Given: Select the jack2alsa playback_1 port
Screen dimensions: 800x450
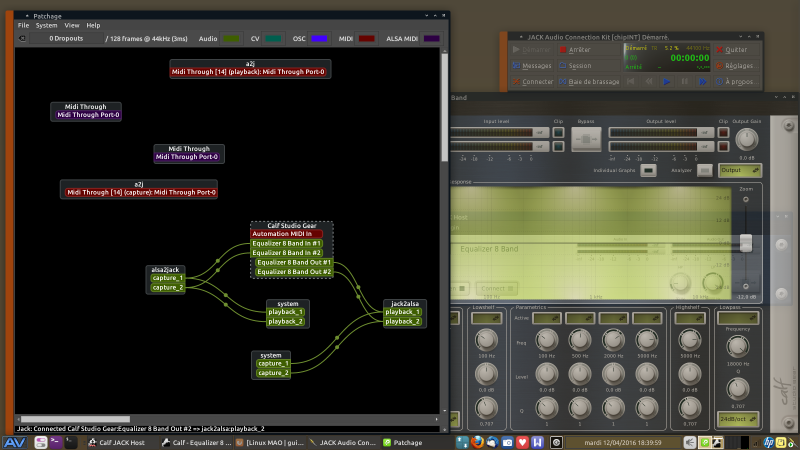Looking at the screenshot, I should (x=402, y=312).
